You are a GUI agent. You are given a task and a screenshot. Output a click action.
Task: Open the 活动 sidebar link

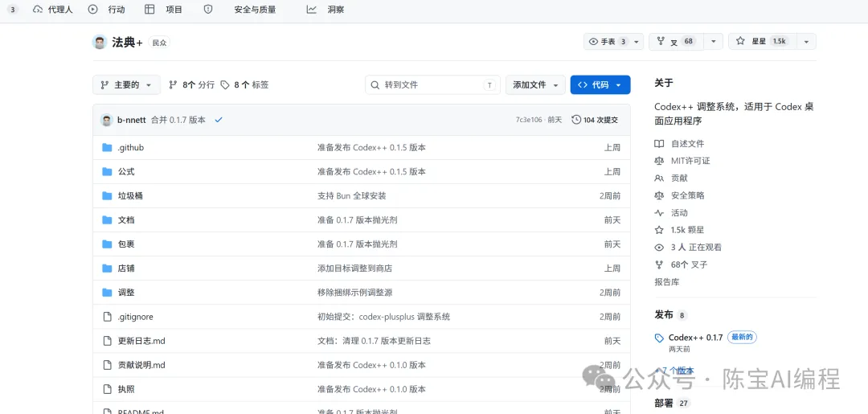tap(671, 212)
